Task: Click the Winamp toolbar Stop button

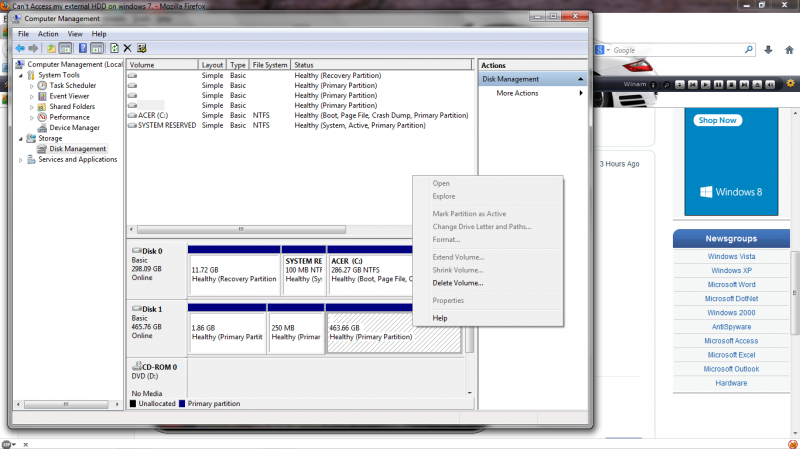Action: coord(731,85)
